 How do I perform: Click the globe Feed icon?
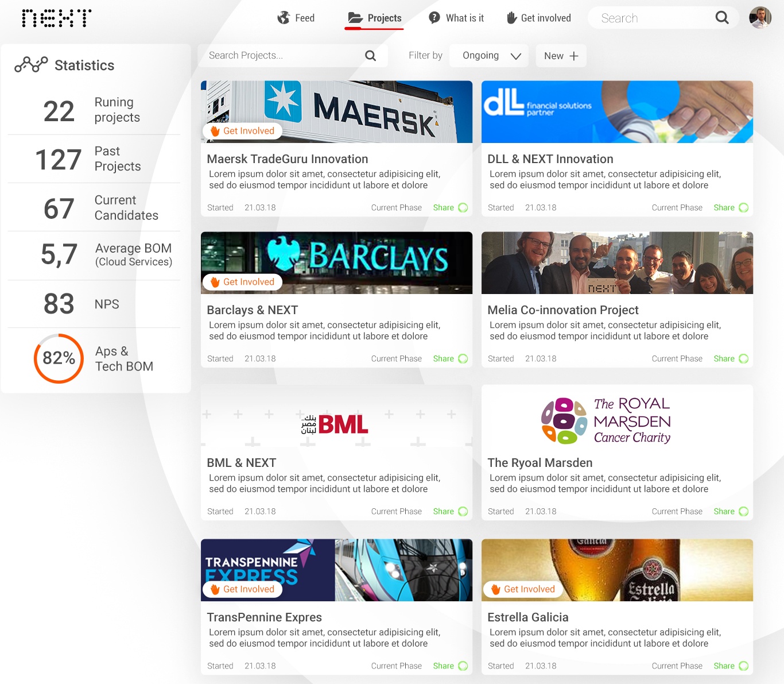coord(284,18)
